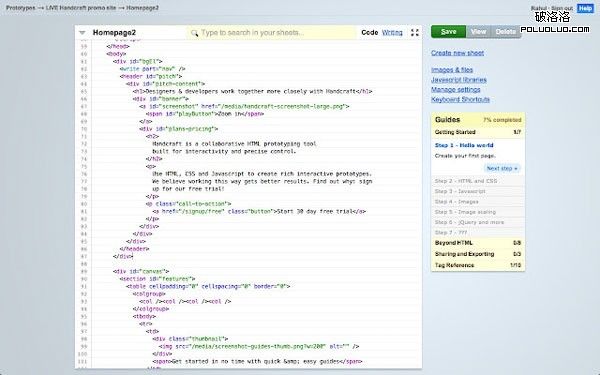Screen dimensions: 600x375
Task: Click the Prototypes breadcrumb
Action: click(20, 8)
